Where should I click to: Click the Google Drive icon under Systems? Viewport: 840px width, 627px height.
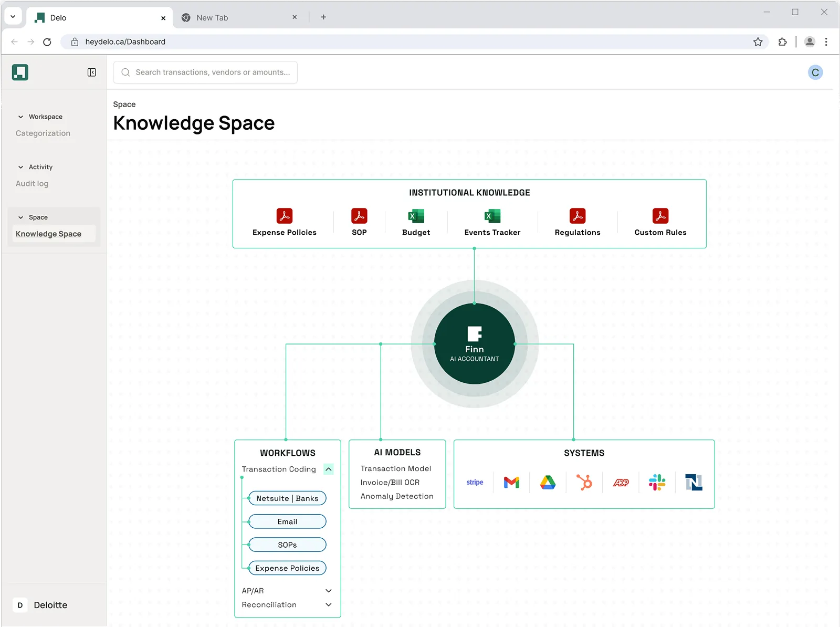[x=548, y=482]
